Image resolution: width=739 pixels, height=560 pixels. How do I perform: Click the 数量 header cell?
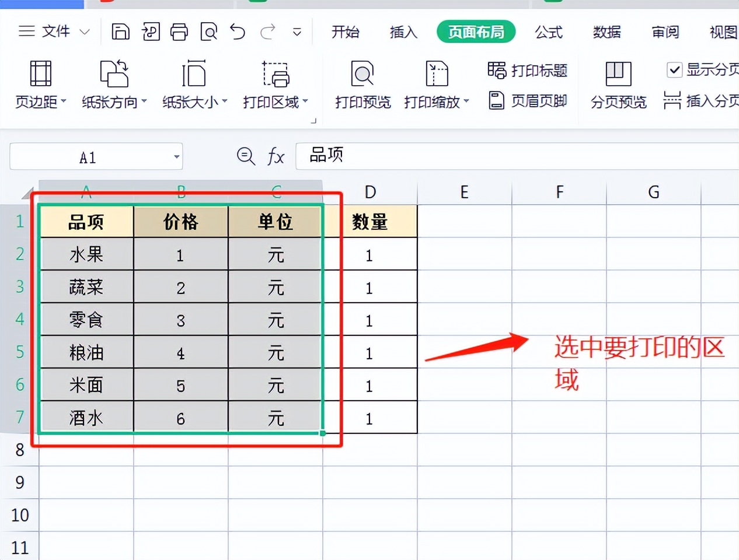370,221
